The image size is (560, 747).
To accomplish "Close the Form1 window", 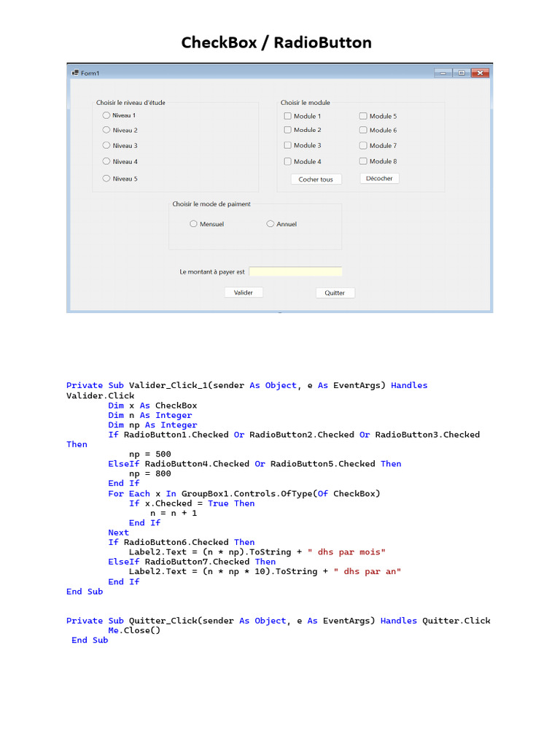I will [x=480, y=73].
